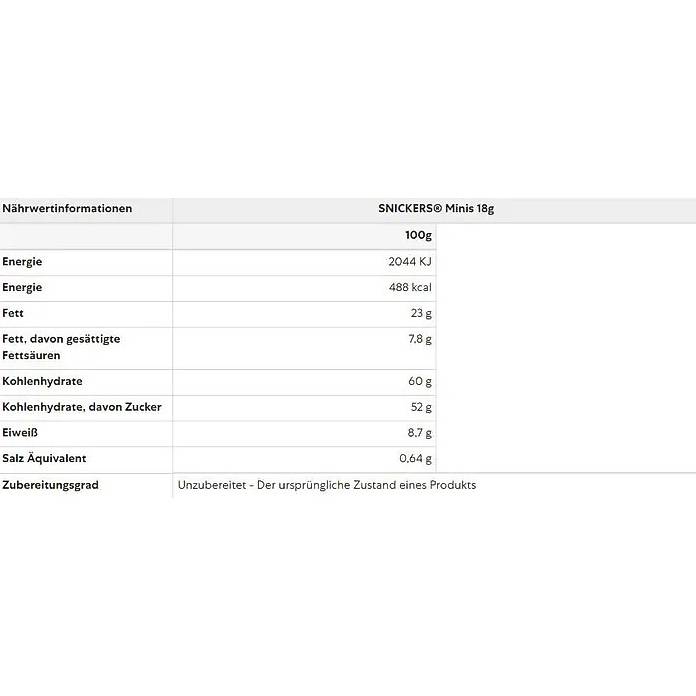Click the 0,64 g salt value
The image size is (696, 696).
click(x=415, y=459)
